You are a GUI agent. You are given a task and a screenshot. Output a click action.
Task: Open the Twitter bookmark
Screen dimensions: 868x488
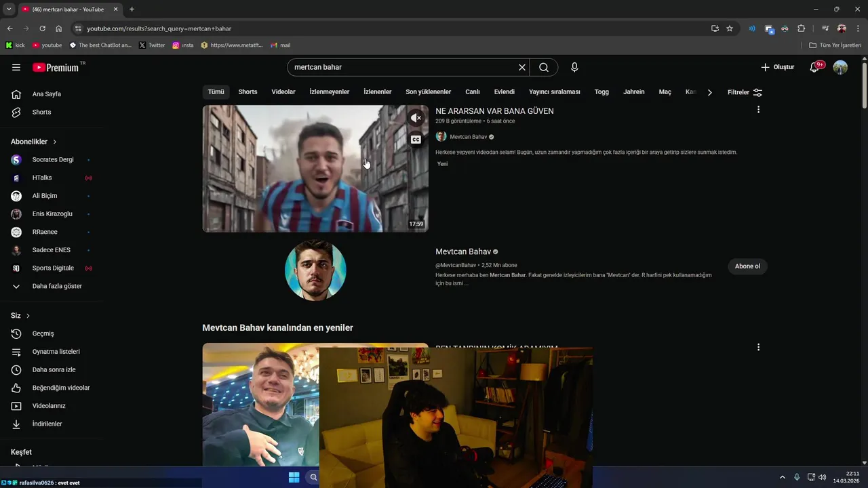[x=152, y=45]
